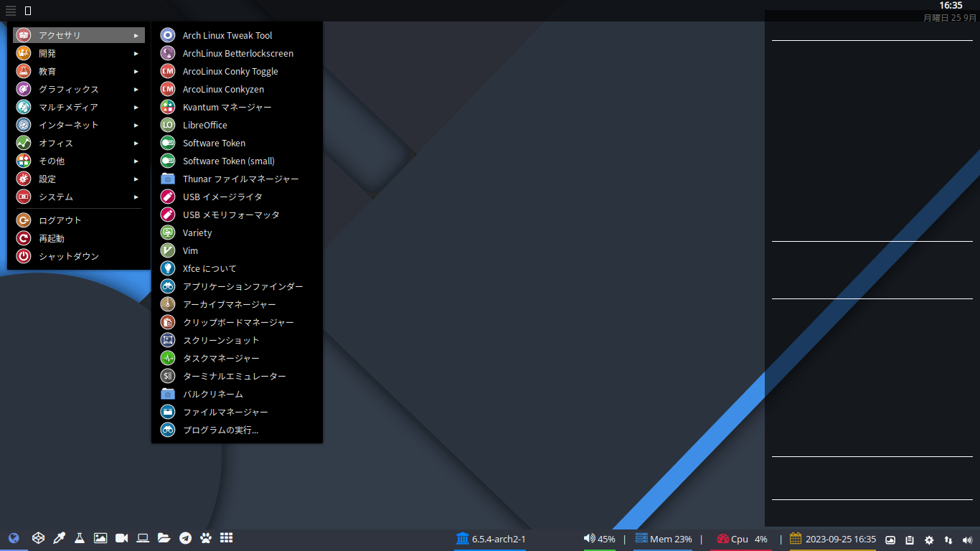
Task: Open the clipboard tray icon
Action: 910,540
